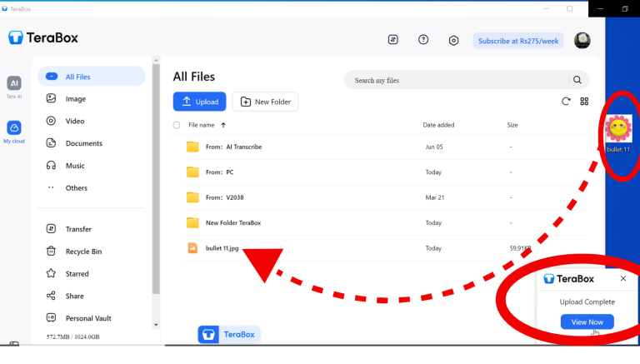Click the TeraBox taskbar button
This screenshot has height=364, width=640.
tap(229, 334)
